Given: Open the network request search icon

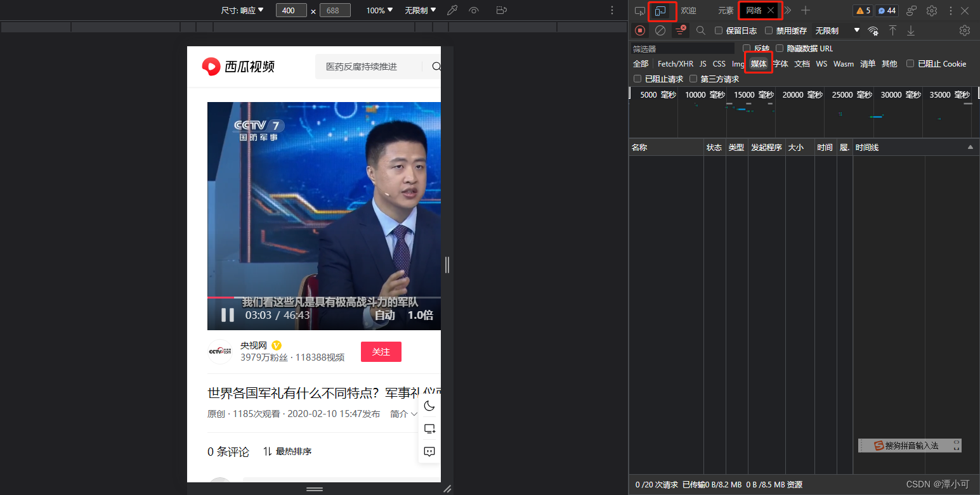Looking at the screenshot, I should tap(700, 30).
